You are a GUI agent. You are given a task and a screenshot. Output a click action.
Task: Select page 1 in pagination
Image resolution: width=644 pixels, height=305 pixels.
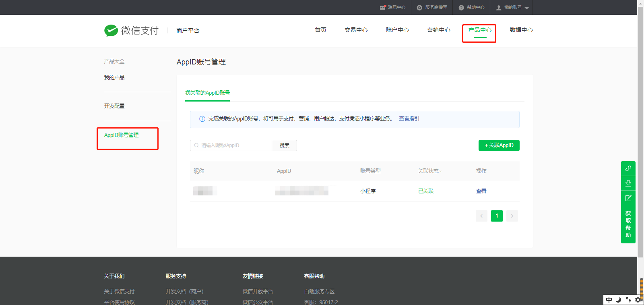[x=497, y=216]
